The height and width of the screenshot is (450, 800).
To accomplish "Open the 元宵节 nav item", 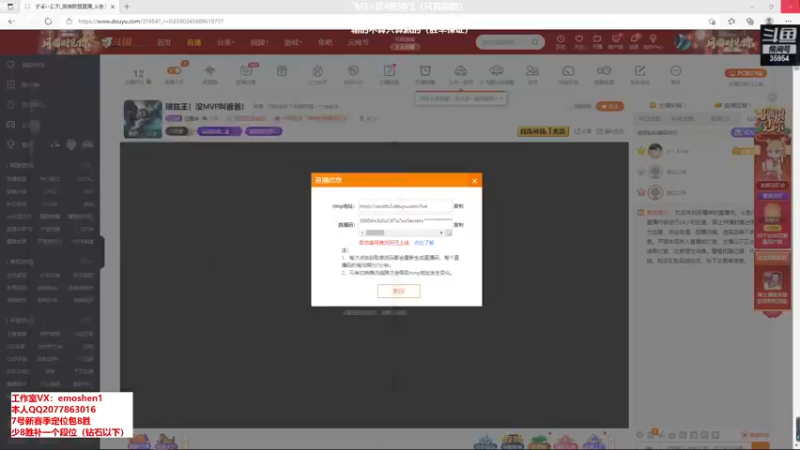I will click(358, 42).
